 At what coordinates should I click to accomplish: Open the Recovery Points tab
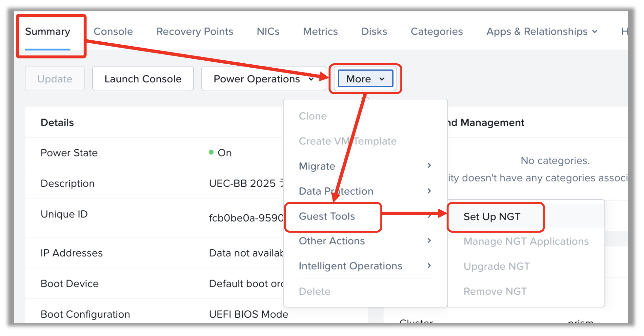194,31
